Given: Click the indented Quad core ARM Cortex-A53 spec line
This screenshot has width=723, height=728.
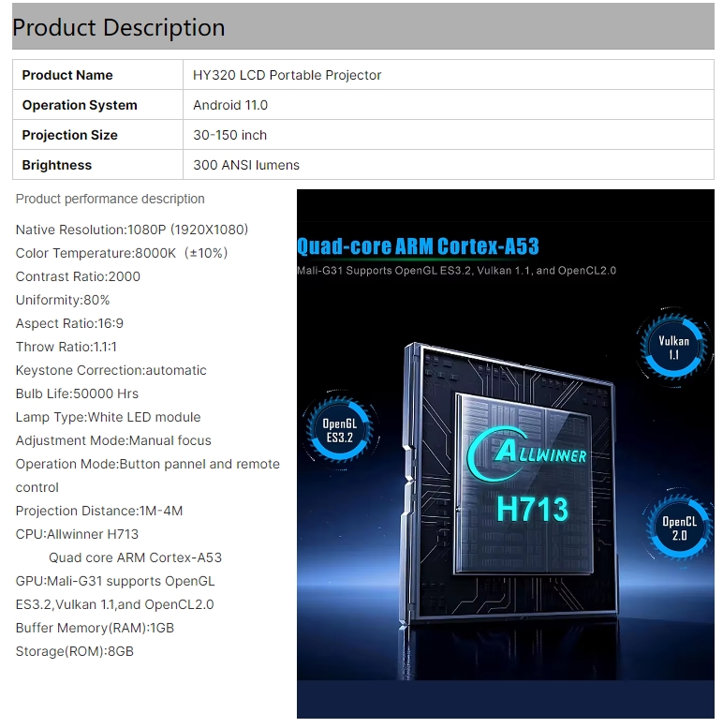Looking at the screenshot, I should pyautogui.click(x=136, y=557).
